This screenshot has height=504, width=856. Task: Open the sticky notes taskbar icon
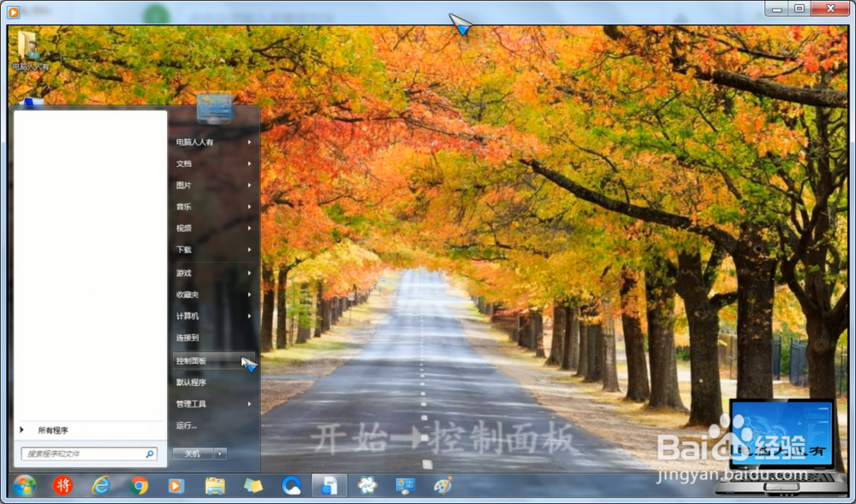click(x=253, y=485)
